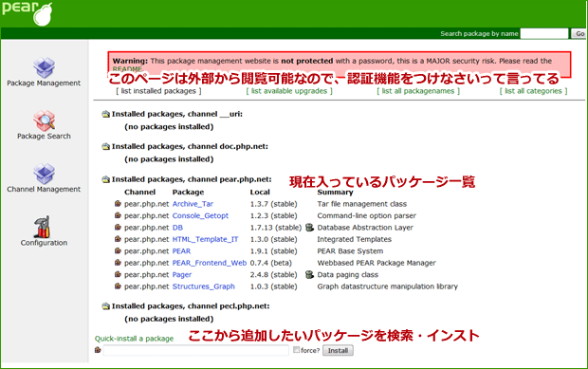Click the pear logo
The image size is (588, 369).
point(27,13)
